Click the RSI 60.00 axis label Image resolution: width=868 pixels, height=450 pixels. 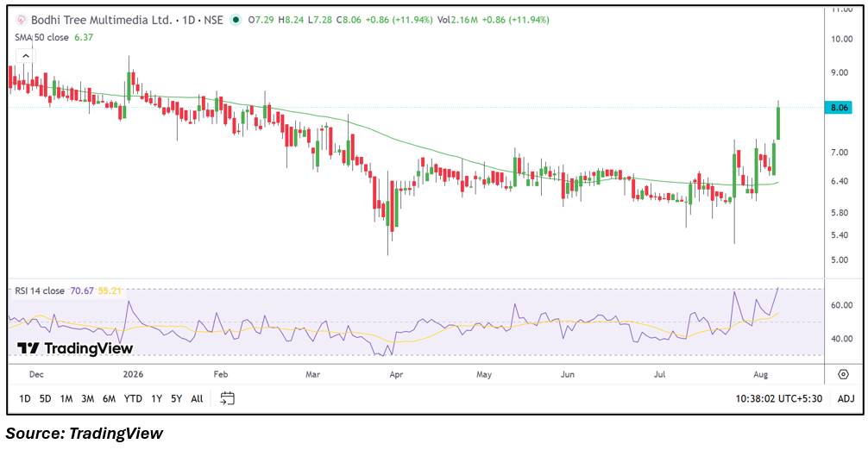(x=841, y=305)
